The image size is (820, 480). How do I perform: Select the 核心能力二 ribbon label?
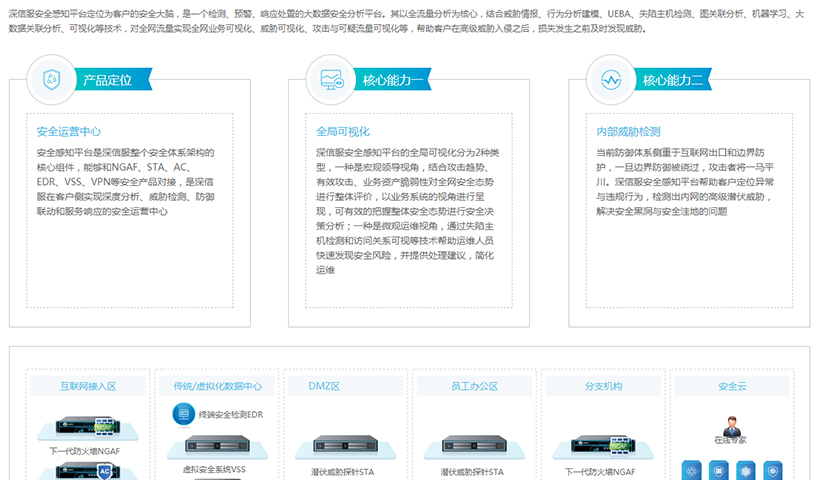click(672, 80)
